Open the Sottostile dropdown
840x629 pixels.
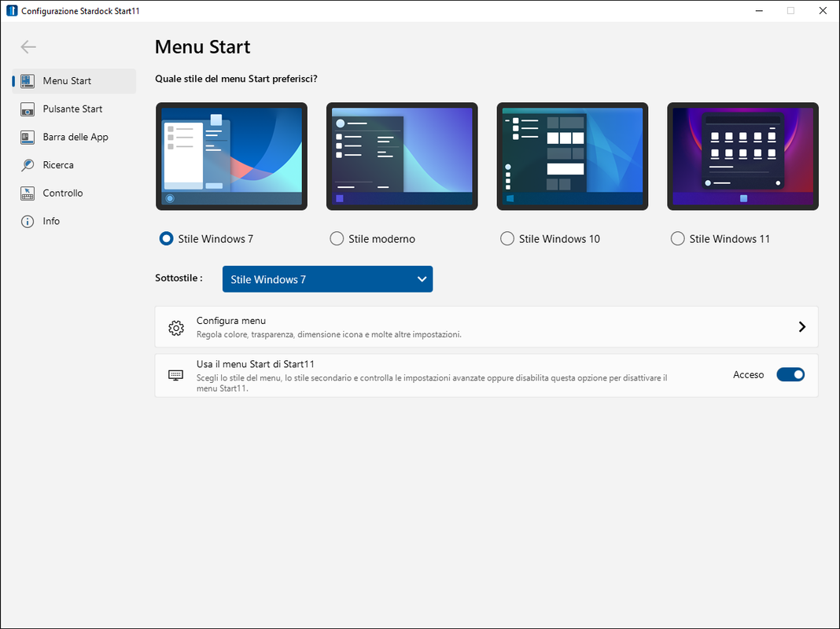click(327, 279)
